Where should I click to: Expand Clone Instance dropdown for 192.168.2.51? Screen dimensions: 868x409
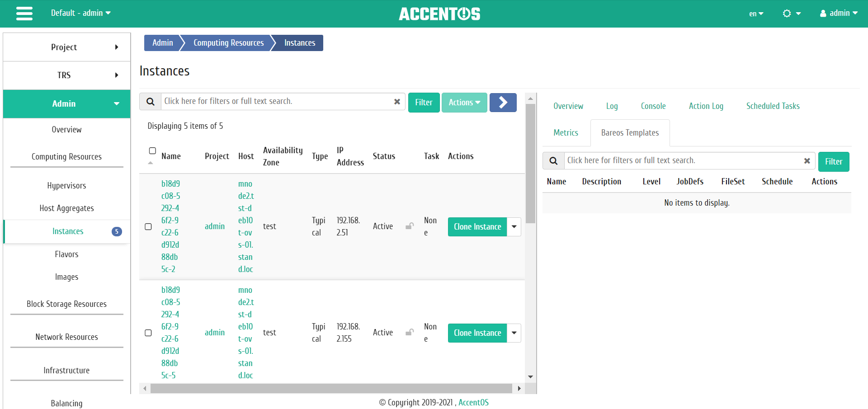[x=514, y=227]
